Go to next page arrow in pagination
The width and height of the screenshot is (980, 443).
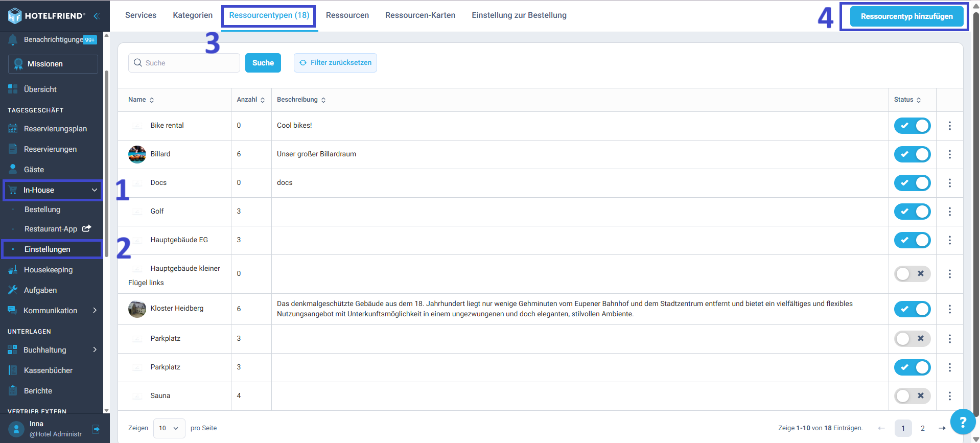tap(942, 428)
